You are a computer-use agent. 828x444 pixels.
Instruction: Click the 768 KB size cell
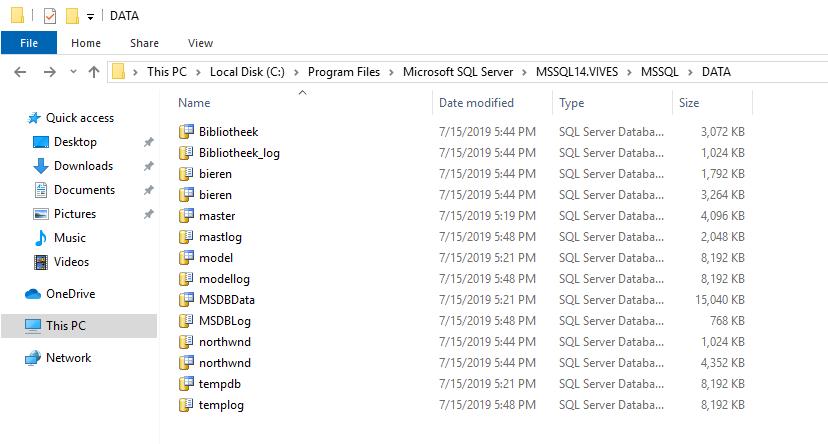pyautogui.click(x=727, y=321)
